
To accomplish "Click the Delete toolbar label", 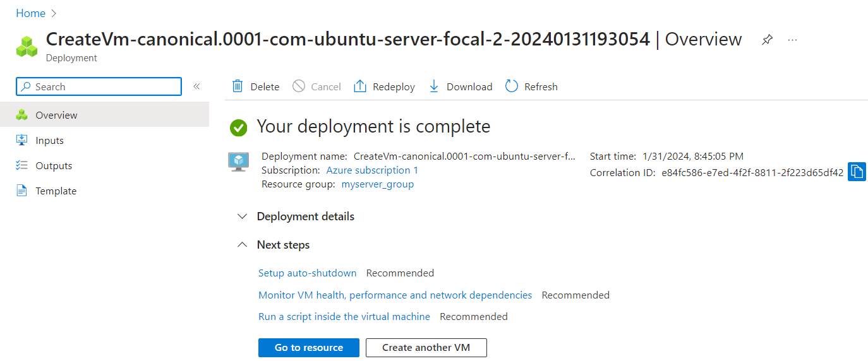I will tap(265, 87).
